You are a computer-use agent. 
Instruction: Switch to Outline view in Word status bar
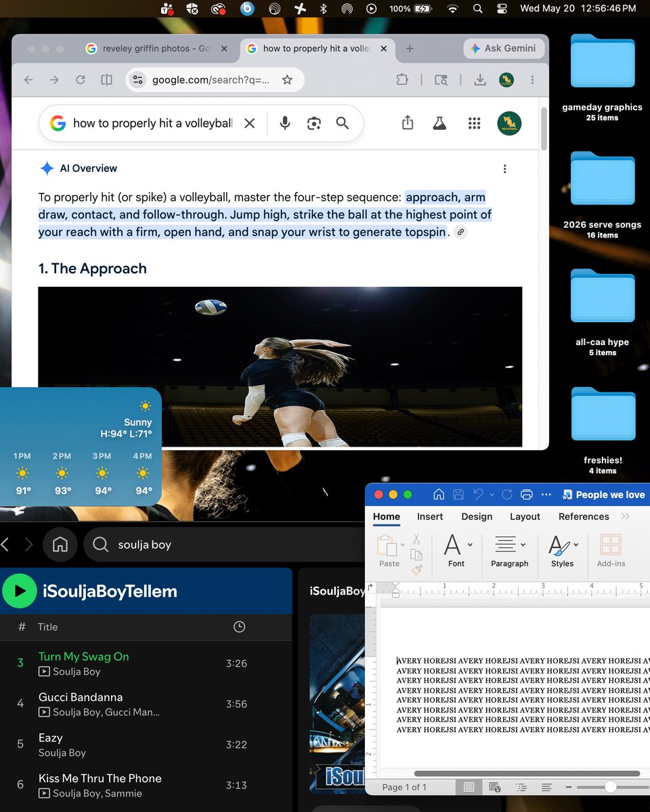[521, 787]
